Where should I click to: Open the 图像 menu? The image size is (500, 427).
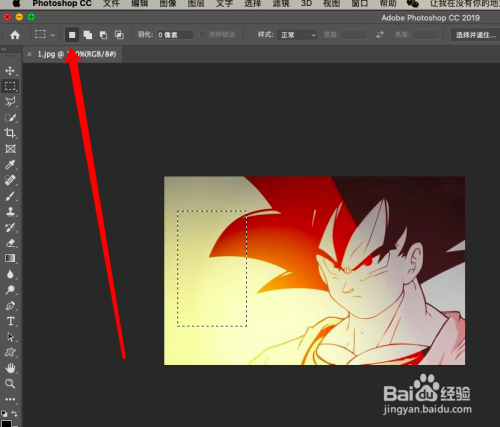coord(168,4)
